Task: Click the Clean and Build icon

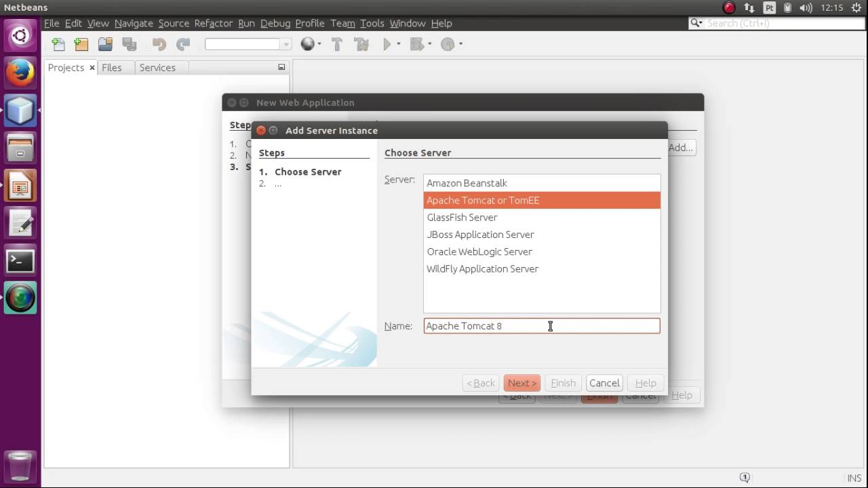Action: pyautogui.click(x=361, y=44)
